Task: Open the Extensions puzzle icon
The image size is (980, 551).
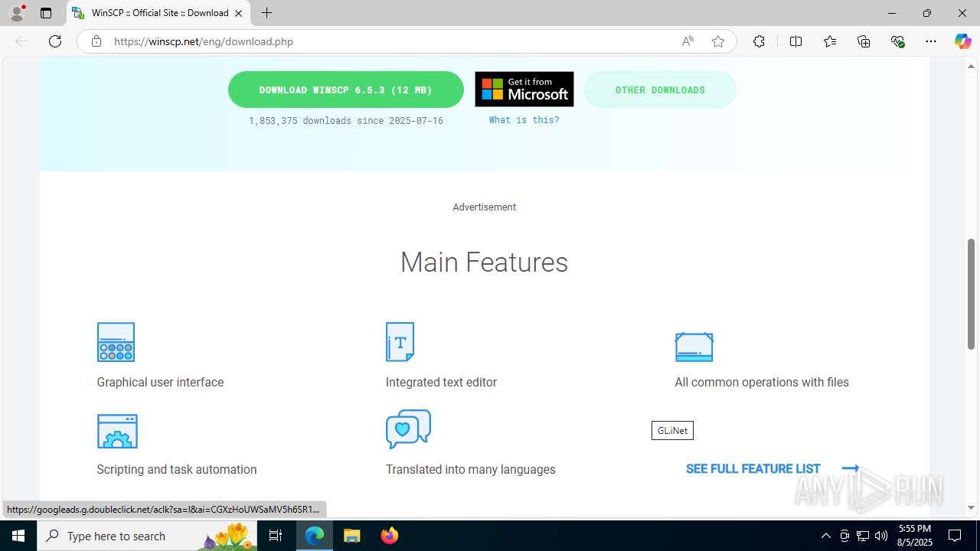Action: [759, 41]
